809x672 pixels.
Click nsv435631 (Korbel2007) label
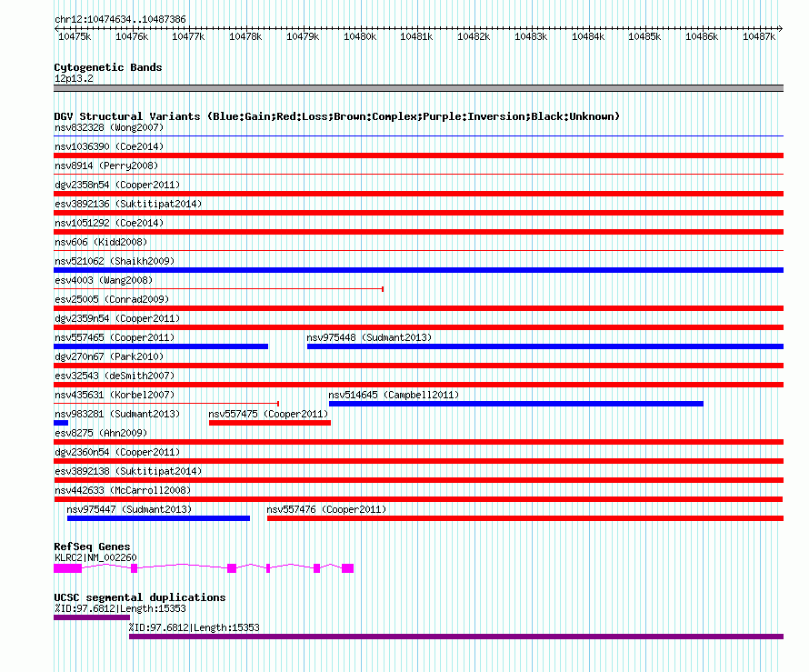tap(115, 395)
